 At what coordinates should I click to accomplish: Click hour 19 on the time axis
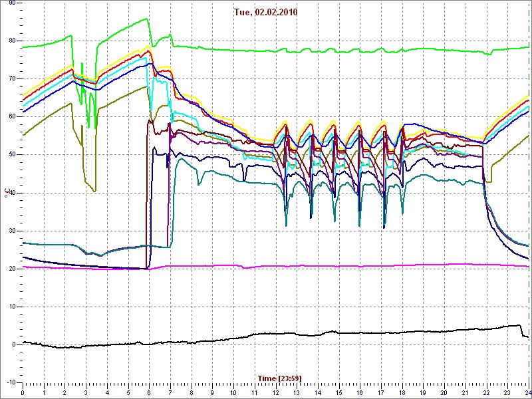(x=423, y=392)
